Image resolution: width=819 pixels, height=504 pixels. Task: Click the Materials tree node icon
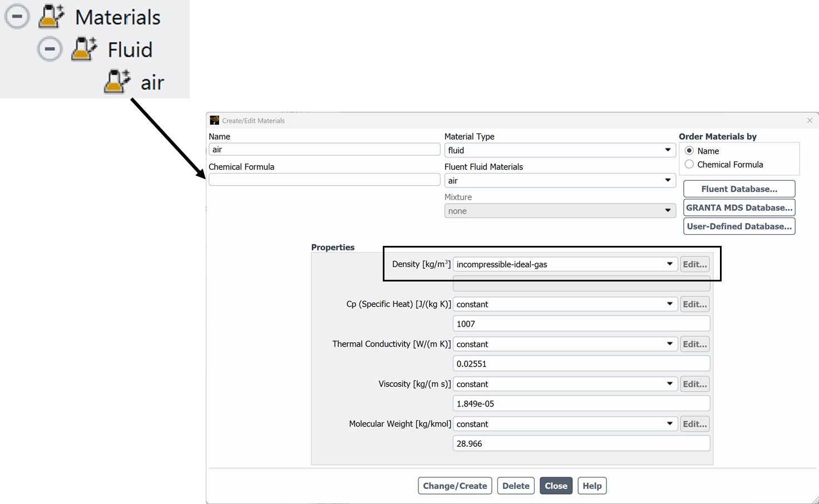point(52,17)
